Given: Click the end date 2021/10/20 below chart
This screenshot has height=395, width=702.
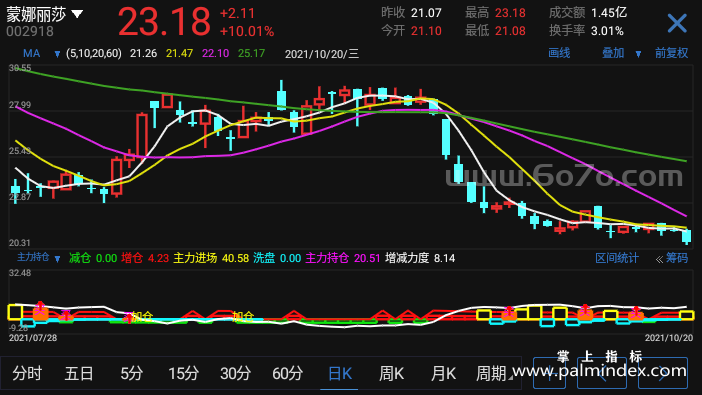Looking at the screenshot, I should click(669, 338).
